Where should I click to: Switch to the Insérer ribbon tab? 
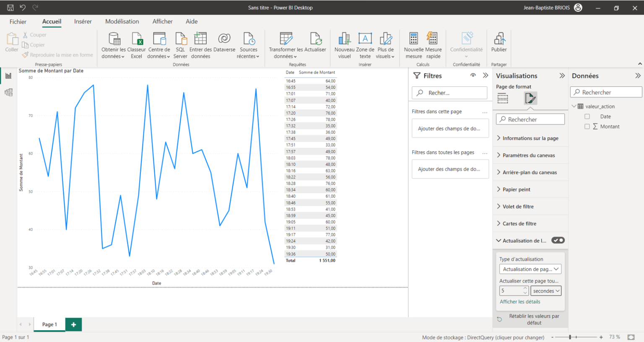[83, 21]
